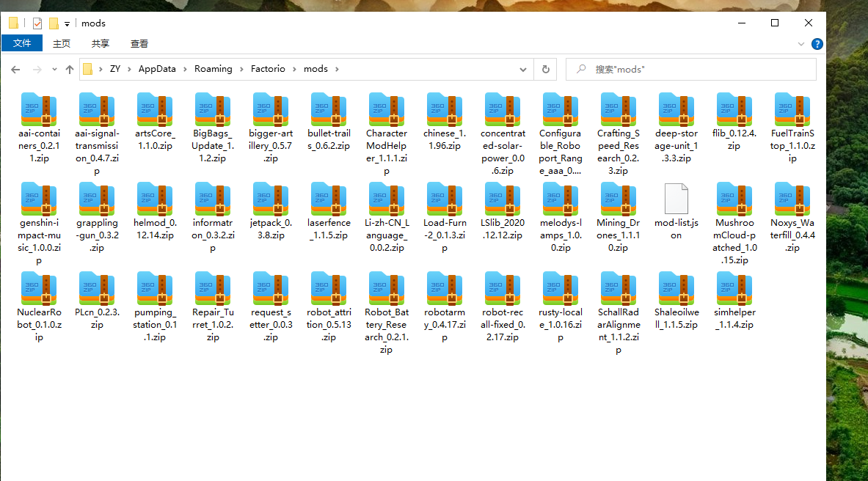Select the flib_0.12.4.zip archive icon

[734, 109]
